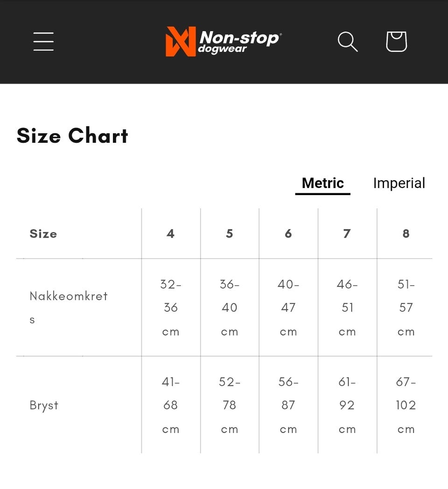Click chest measurement 67-102 cm cell

point(406,405)
